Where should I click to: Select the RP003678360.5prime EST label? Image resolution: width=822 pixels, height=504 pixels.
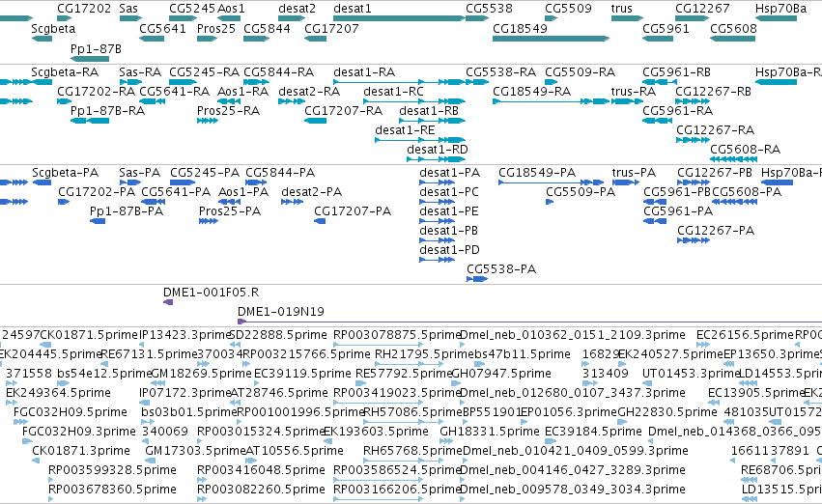[112, 490]
